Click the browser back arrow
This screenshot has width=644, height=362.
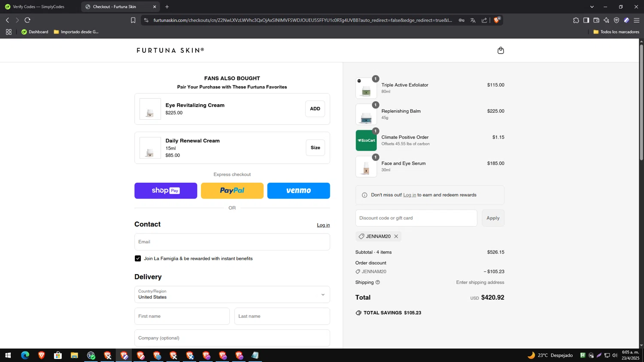coord(7,20)
